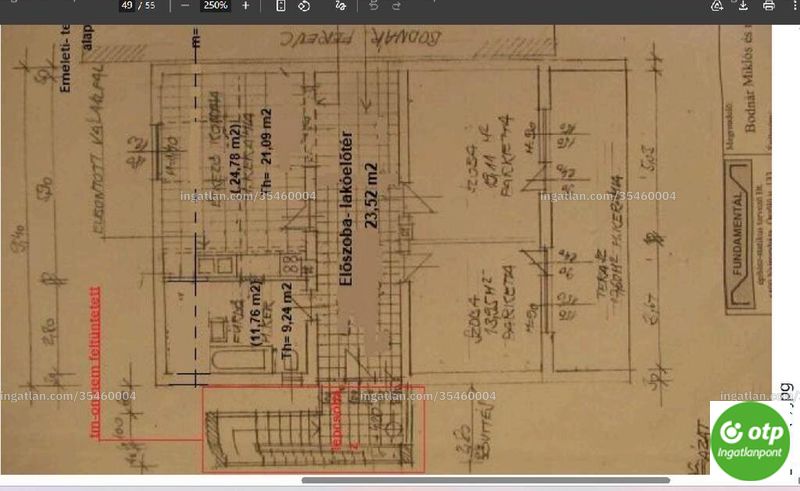This screenshot has height=491, width=800.
Task: Print the document
Action: point(768,6)
